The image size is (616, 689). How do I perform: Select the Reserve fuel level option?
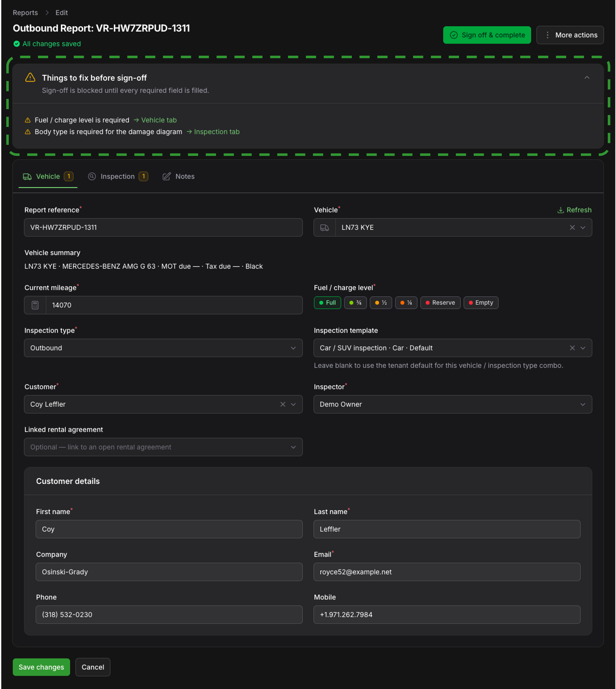click(x=440, y=303)
